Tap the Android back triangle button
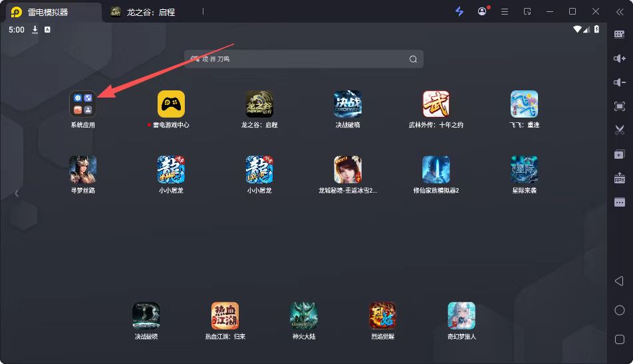The height and width of the screenshot is (364, 633). click(619, 281)
